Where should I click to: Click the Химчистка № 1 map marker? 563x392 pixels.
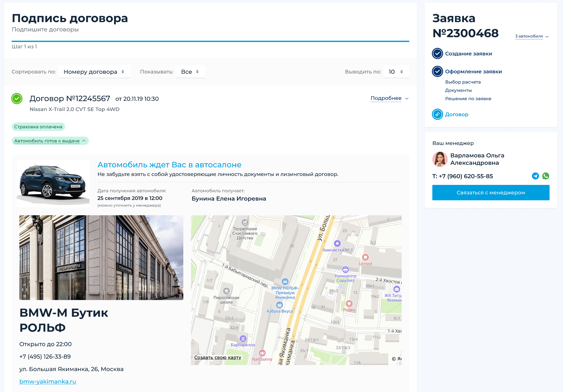(337, 243)
